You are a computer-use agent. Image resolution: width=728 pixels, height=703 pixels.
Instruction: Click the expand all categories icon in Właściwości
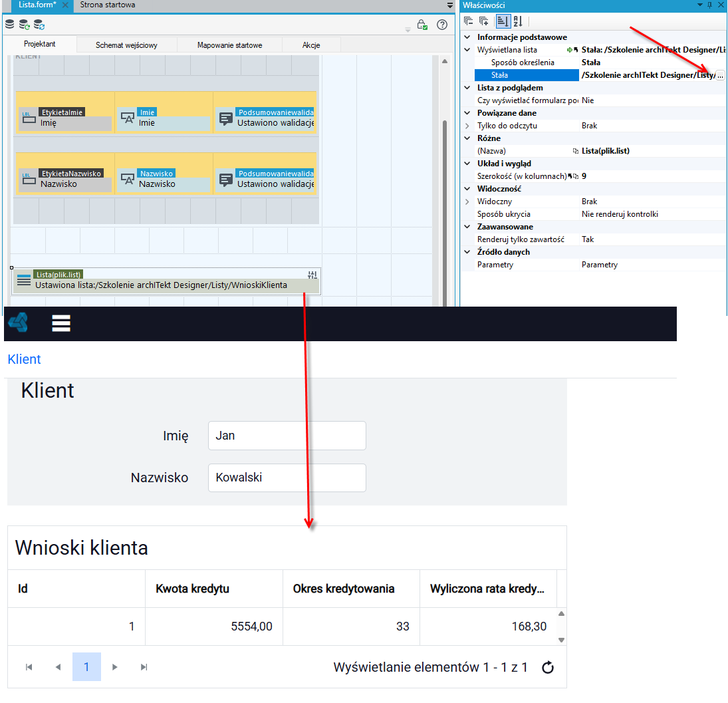coord(484,21)
